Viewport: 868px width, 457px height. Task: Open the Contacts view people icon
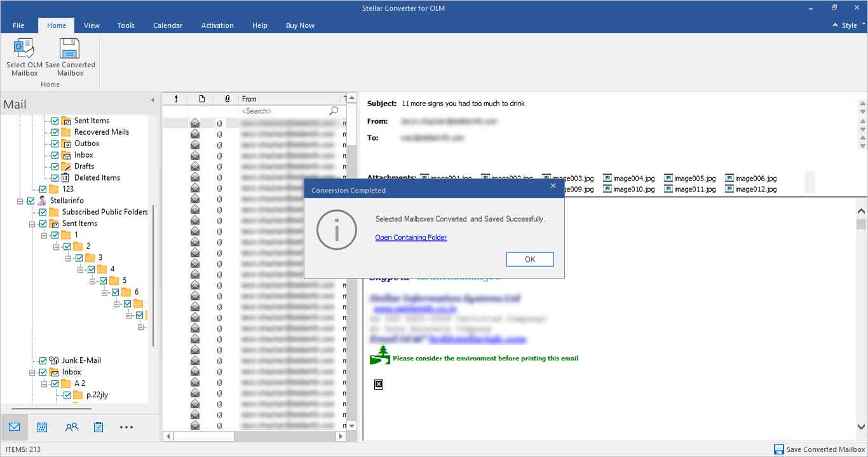coord(72,427)
